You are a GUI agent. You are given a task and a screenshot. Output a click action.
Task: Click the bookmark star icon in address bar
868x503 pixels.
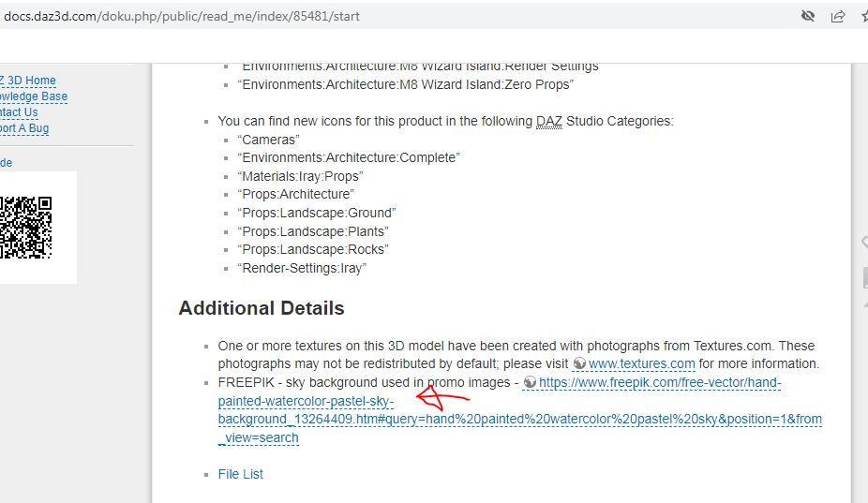coord(864,16)
